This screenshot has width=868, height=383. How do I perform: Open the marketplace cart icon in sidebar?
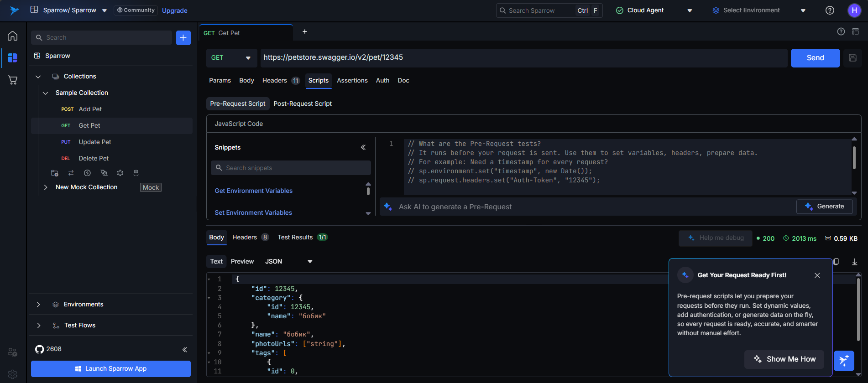(x=13, y=80)
